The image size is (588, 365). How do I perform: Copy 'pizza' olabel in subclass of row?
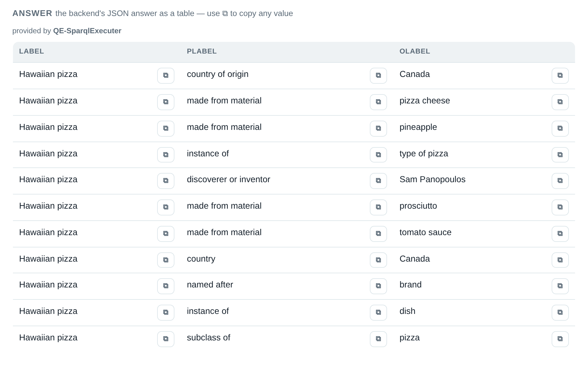(x=560, y=339)
